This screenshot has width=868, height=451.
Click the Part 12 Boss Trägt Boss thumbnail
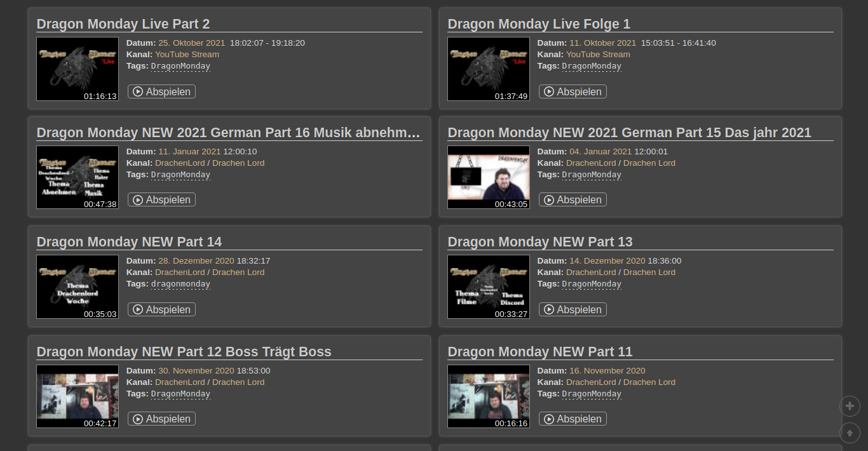tap(78, 396)
